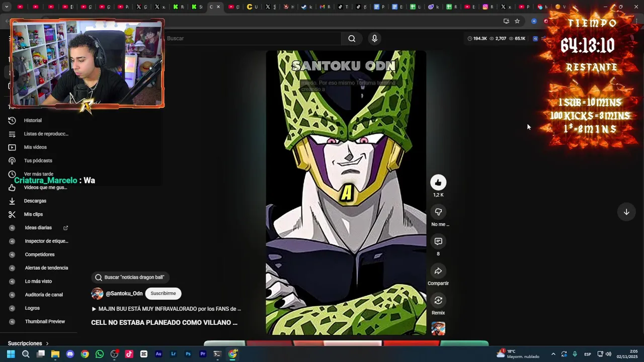Click the Remix icon
Screen dimensions: 644x362
[x=438, y=301]
